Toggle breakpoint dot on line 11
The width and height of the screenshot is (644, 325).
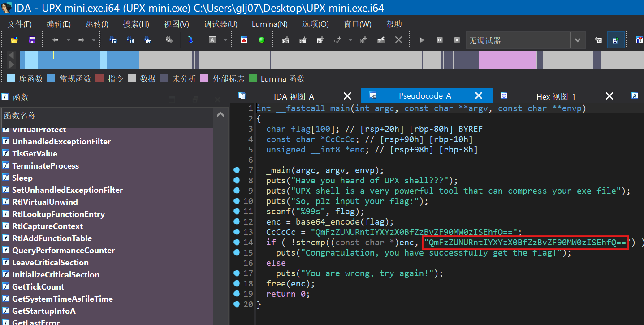click(x=237, y=212)
